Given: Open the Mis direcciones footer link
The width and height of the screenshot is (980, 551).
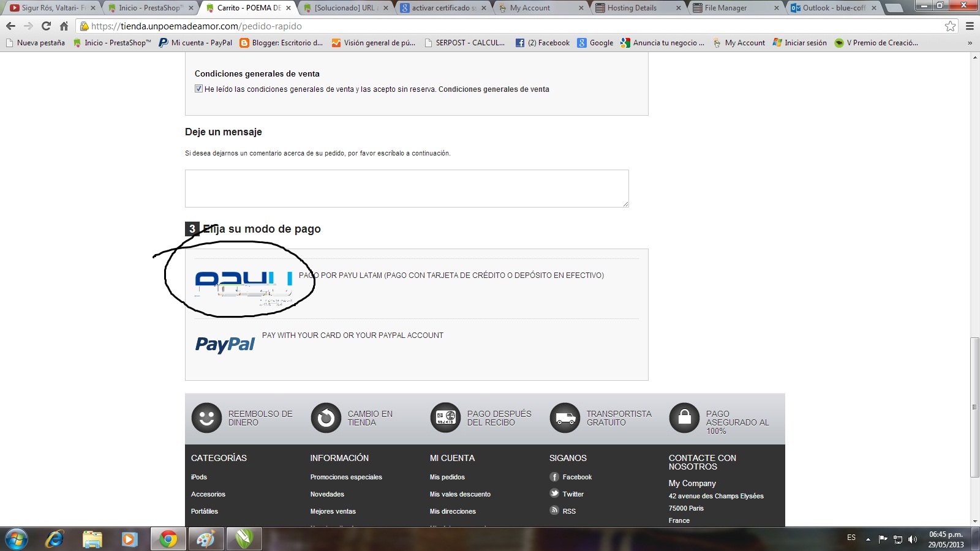Looking at the screenshot, I should [x=453, y=511].
